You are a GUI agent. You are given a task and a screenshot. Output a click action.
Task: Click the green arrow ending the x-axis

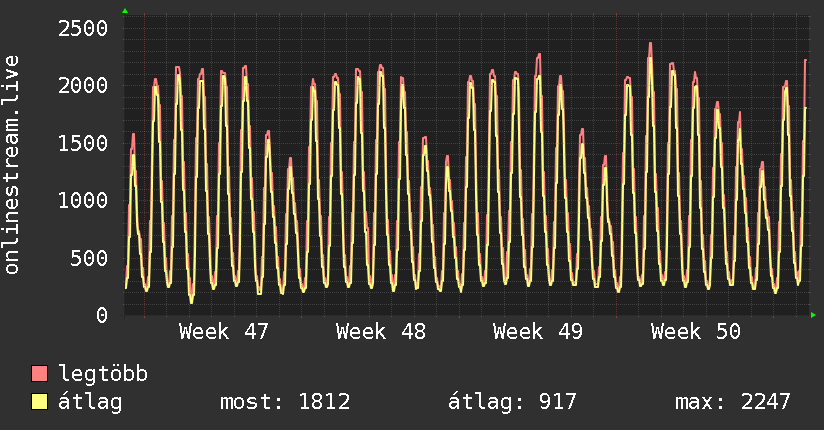813,315
